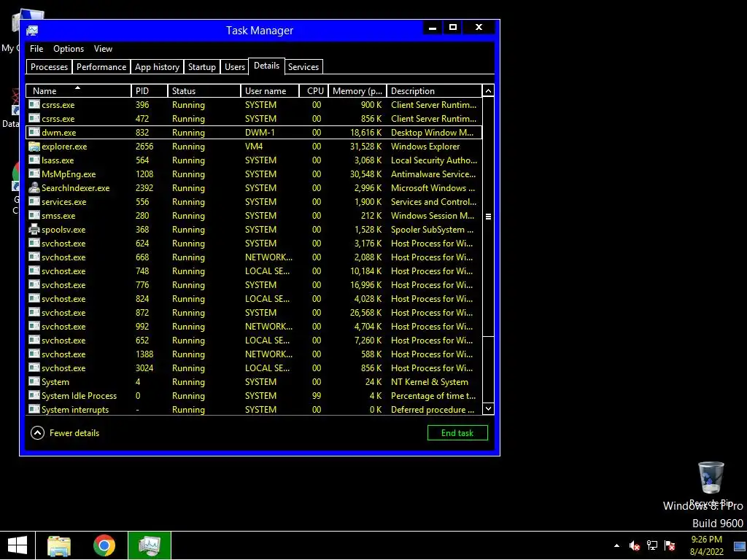Screen dimensions: 747x560
Task: Sort by the CPU column header
Action: click(314, 90)
